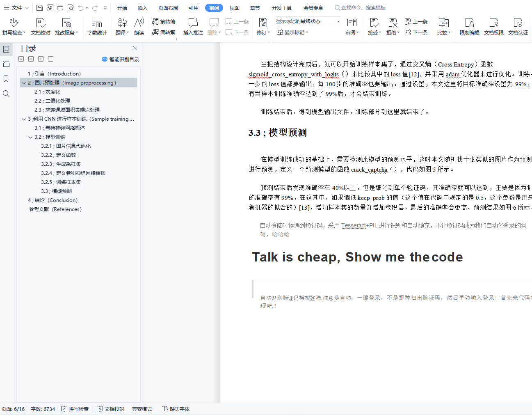This screenshot has height=415, width=532.
Task: Open 文档权限 document permissions
Action: point(493,26)
